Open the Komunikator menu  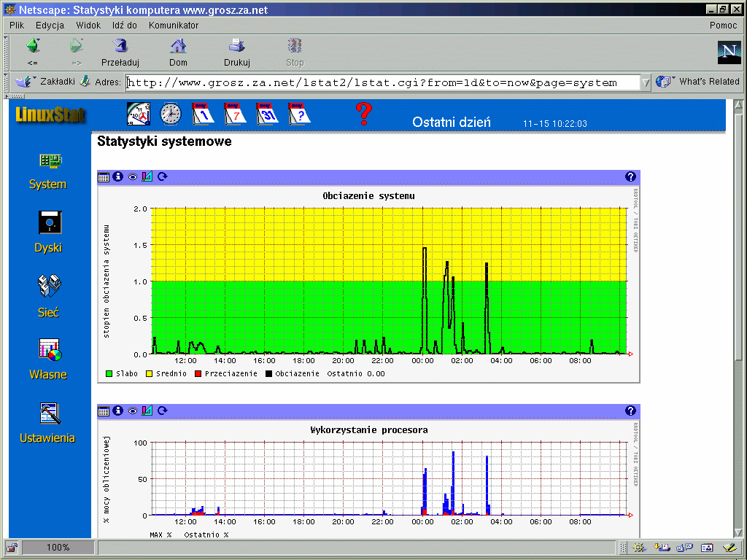tap(174, 25)
